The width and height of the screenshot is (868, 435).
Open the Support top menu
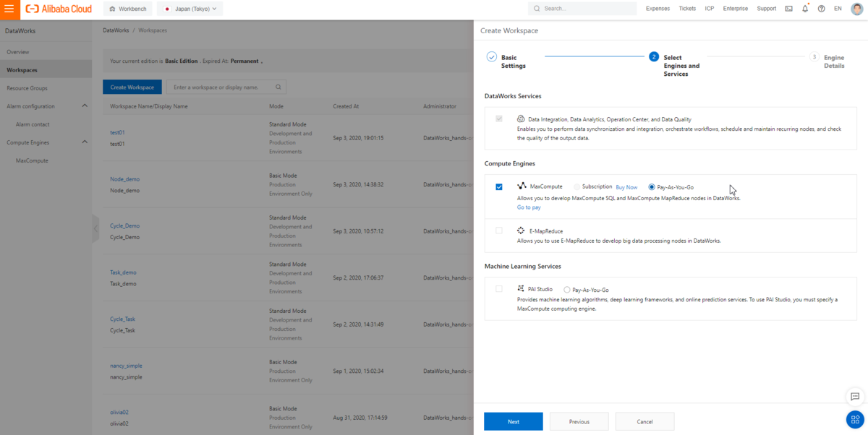pyautogui.click(x=767, y=9)
